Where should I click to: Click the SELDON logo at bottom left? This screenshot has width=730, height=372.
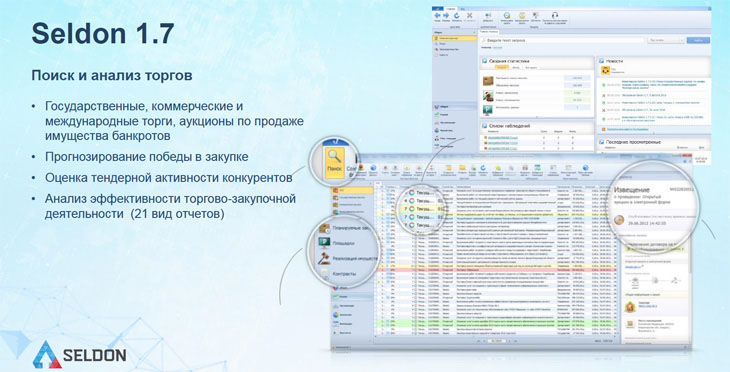[79, 355]
